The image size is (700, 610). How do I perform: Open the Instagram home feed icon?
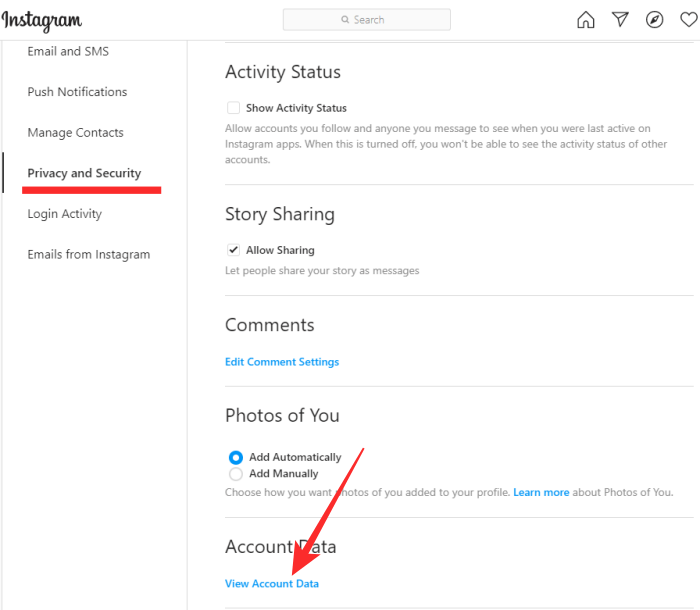(587, 20)
